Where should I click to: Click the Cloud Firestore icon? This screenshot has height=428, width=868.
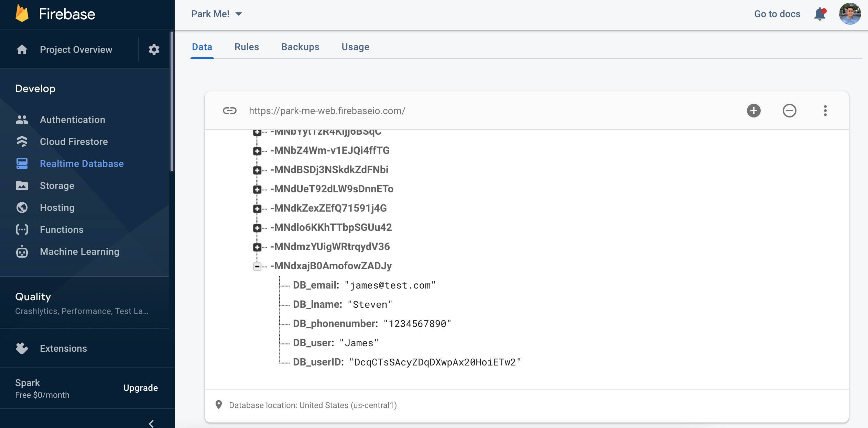click(22, 142)
